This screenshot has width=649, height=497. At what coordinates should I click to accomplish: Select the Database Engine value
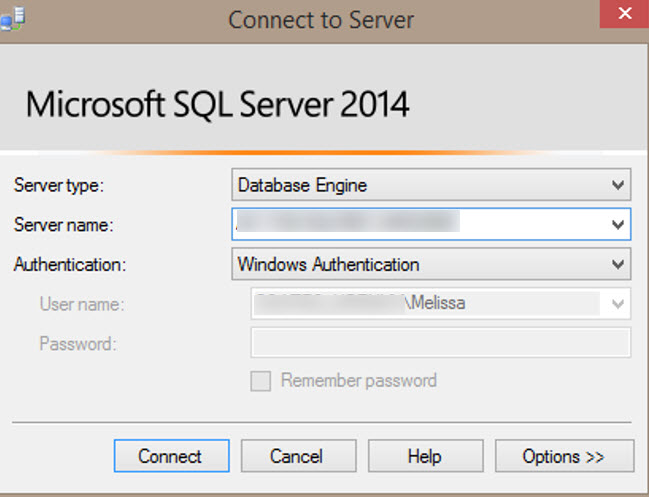click(302, 185)
